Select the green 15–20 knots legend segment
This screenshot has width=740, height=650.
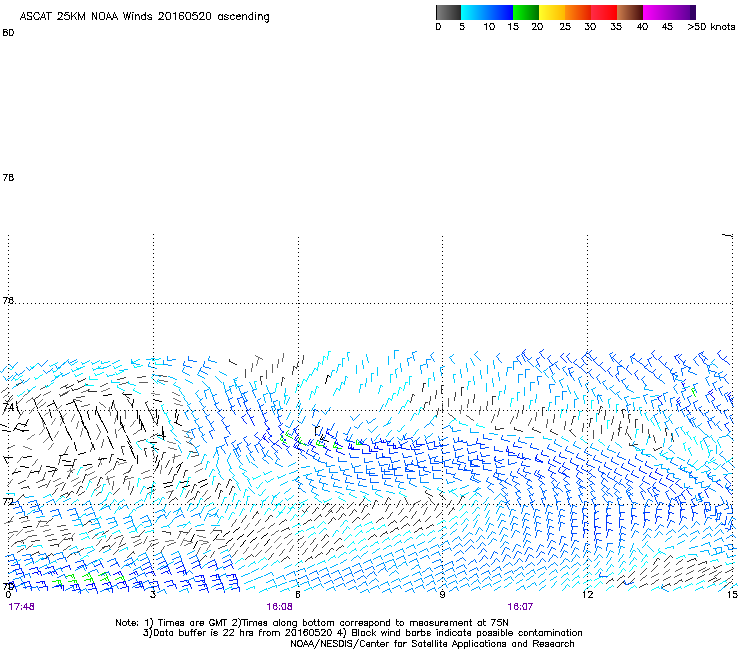pos(526,12)
